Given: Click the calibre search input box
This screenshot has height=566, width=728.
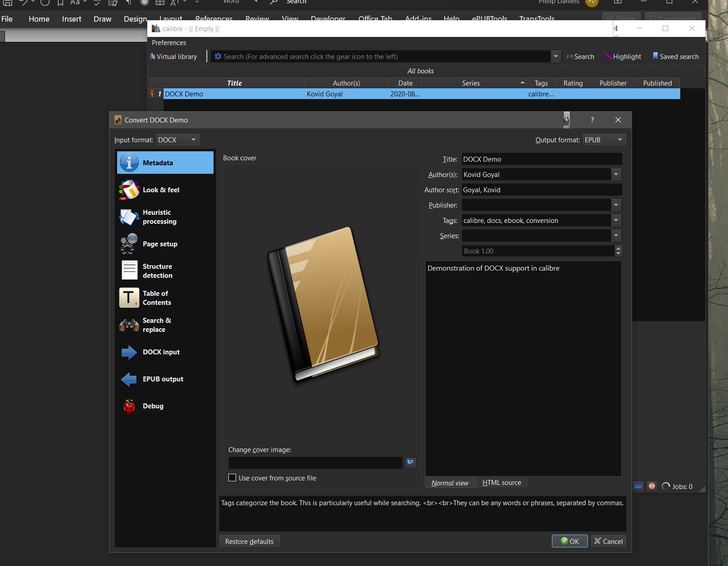Looking at the screenshot, I should tap(381, 56).
